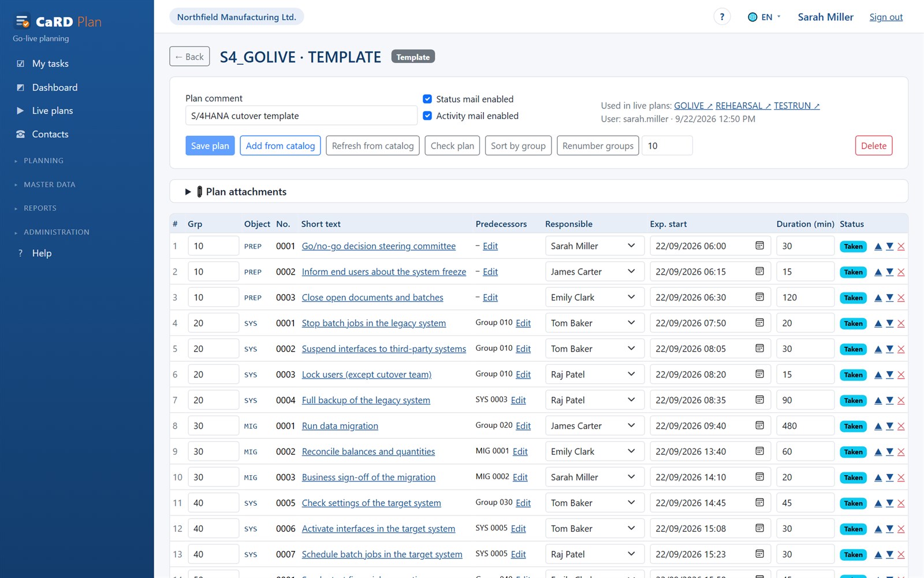924x578 pixels.
Task: Toggle Activity mail enabled checkbox
Action: (427, 116)
